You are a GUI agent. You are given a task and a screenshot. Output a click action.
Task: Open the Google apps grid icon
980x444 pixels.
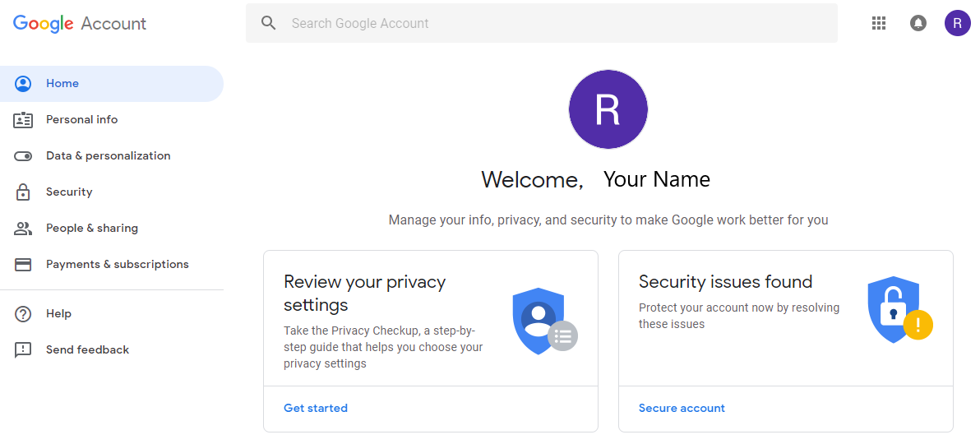click(x=879, y=23)
